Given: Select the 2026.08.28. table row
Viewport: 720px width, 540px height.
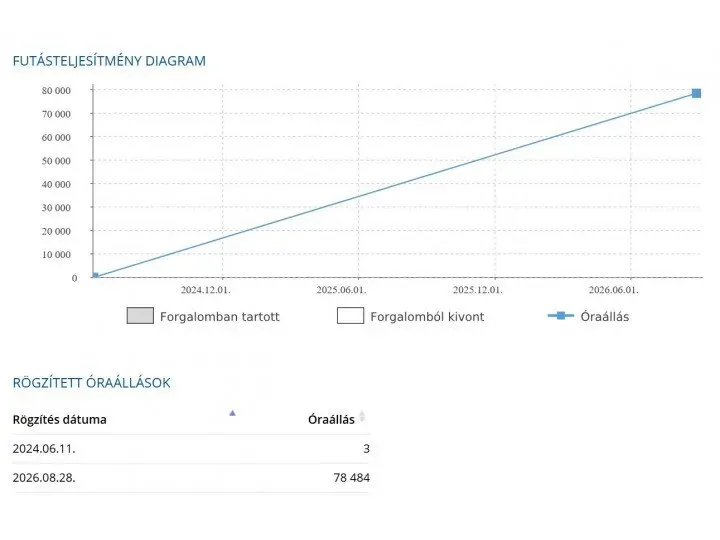Looking at the screenshot, I should coord(191,478).
